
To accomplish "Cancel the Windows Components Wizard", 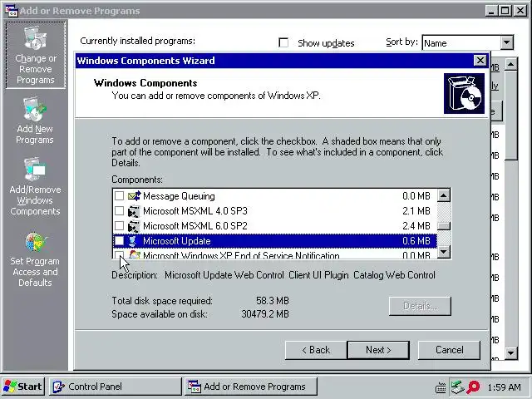I will (449, 350).
